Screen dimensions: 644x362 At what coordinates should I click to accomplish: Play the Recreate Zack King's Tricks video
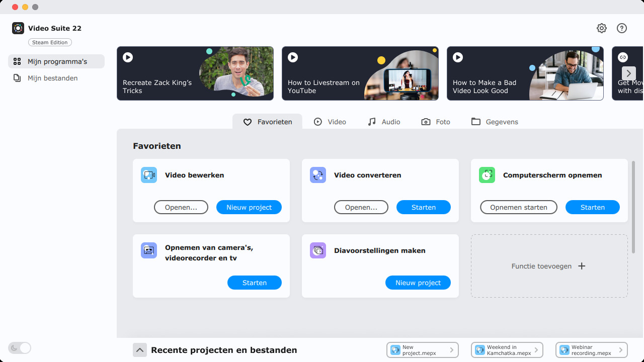click(x=128, y=57)
